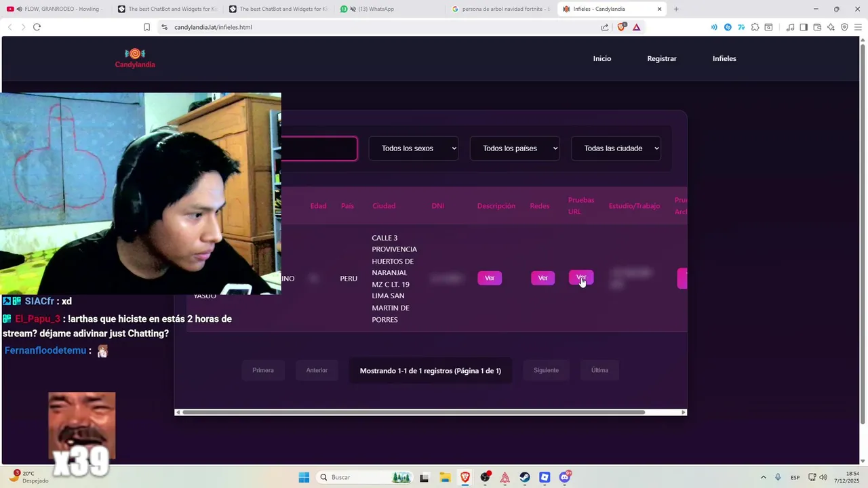Click the Primera pagination button

pyautogui.click(x=263, y=370)
